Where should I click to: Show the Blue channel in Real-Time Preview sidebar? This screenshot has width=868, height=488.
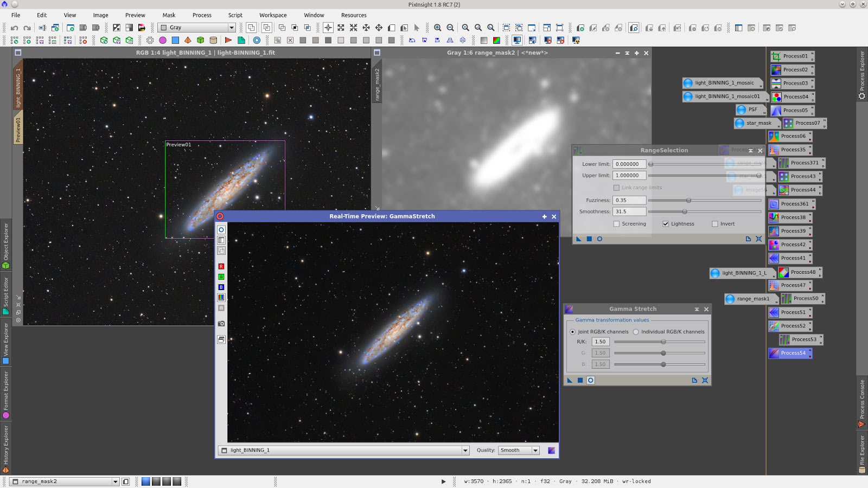pyautogui.click(x=220, y=287)
